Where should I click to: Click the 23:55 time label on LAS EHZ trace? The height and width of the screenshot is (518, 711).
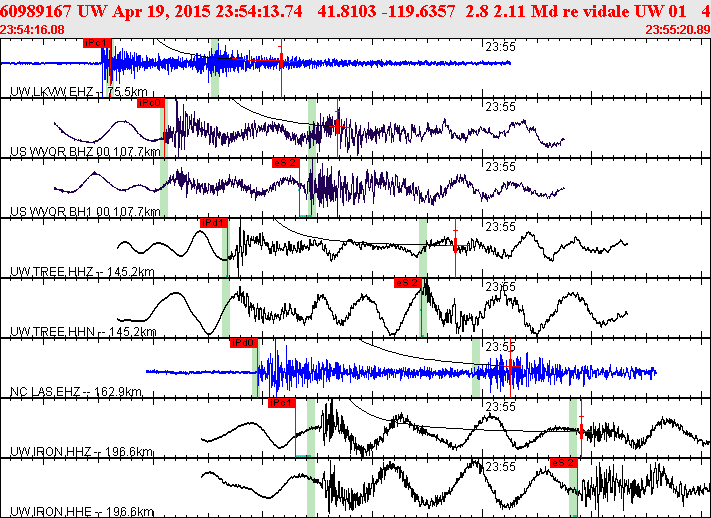(501, 347)
